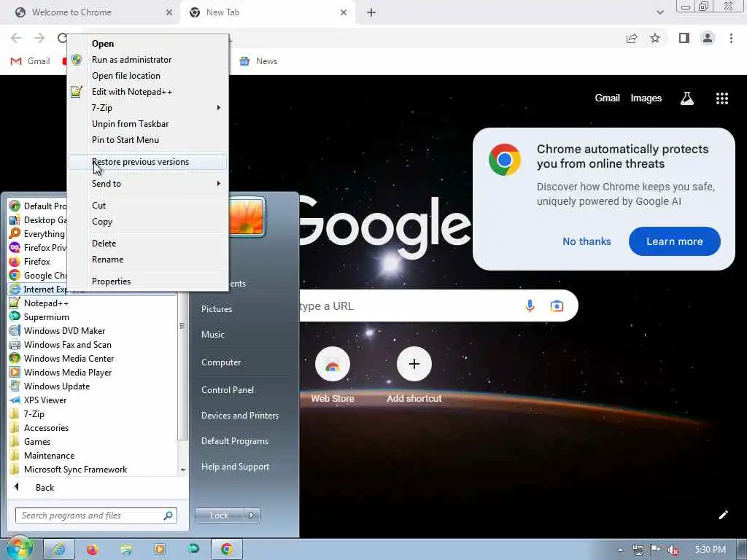Open the network tray icon
Screen dimensions: 747x560
[638, 550]
